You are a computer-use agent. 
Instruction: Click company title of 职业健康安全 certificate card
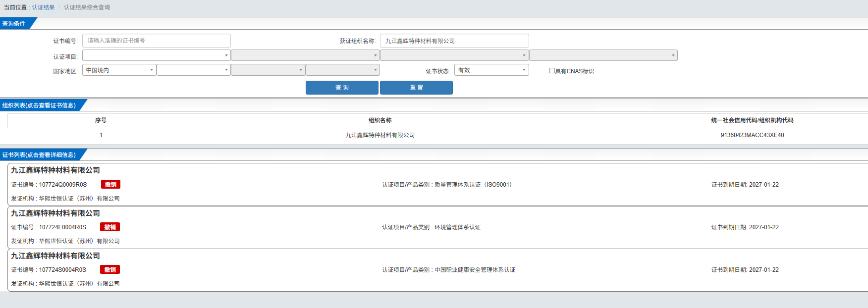click(55, 256)
